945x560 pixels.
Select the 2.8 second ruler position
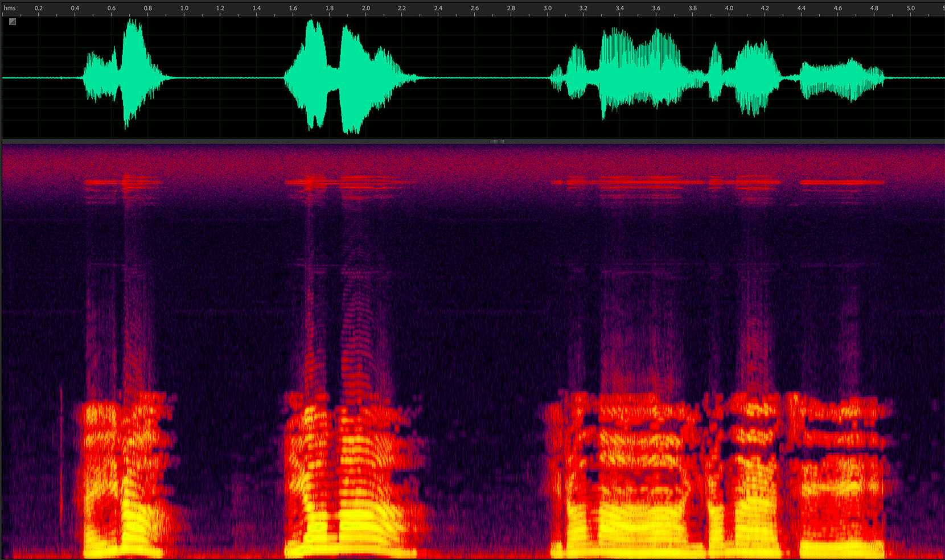click(x=511, y=9)
